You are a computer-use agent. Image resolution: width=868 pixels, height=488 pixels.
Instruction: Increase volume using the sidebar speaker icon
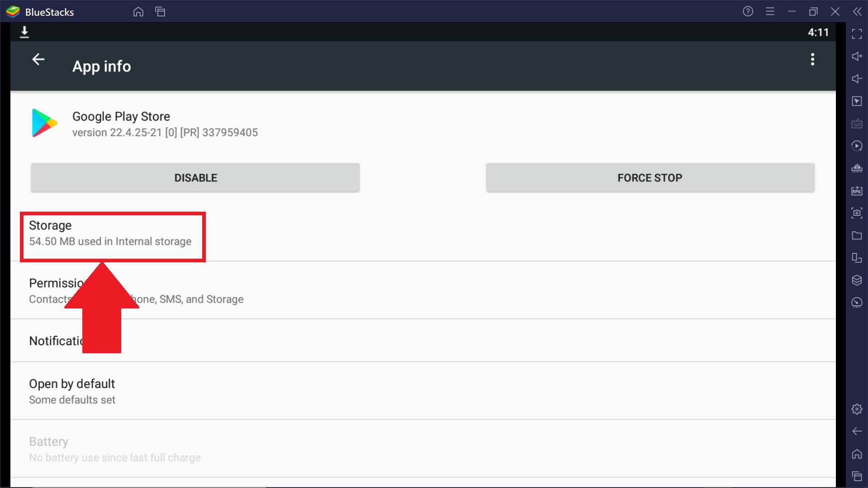(857, 57)
